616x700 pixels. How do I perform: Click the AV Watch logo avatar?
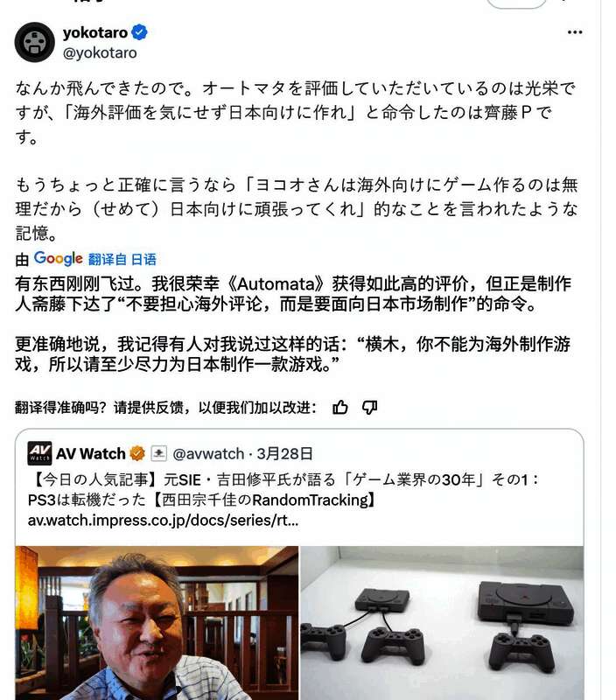[x=39, y=453]
